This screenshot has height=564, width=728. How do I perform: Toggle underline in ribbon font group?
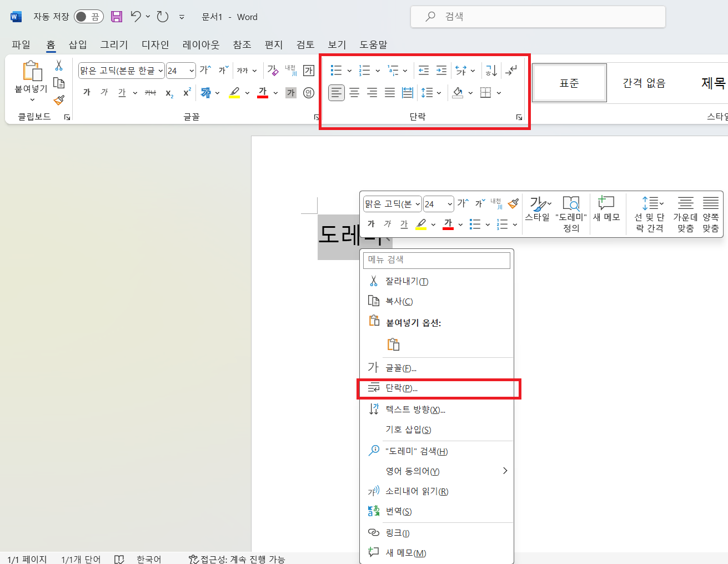click(x=122, y=93)
